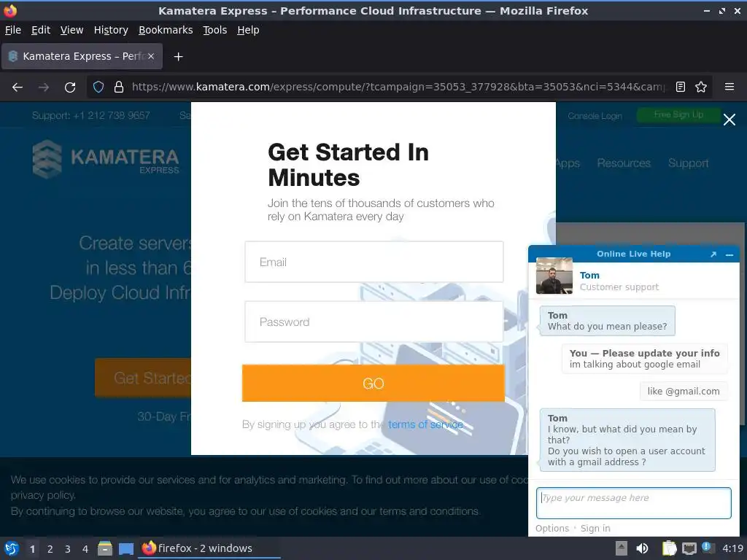Click 'What do you mean please?' message
This screenshot has width=747, height=560.
(608, 327)
